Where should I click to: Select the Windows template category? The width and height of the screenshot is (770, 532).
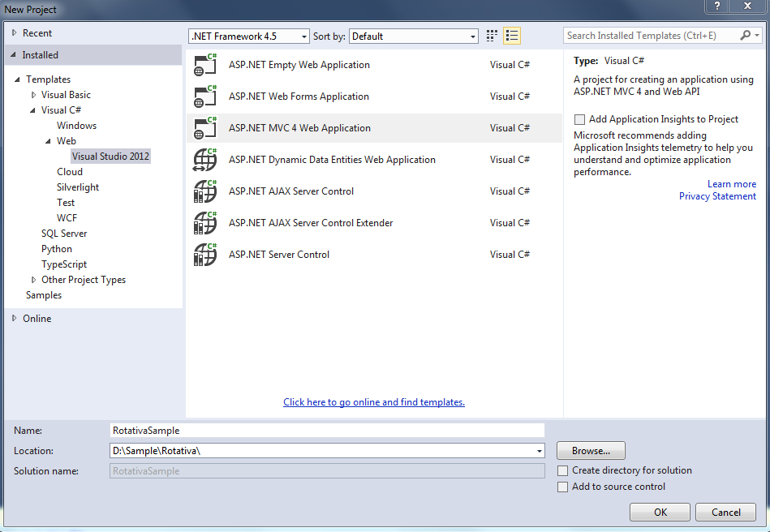[76, 126]
